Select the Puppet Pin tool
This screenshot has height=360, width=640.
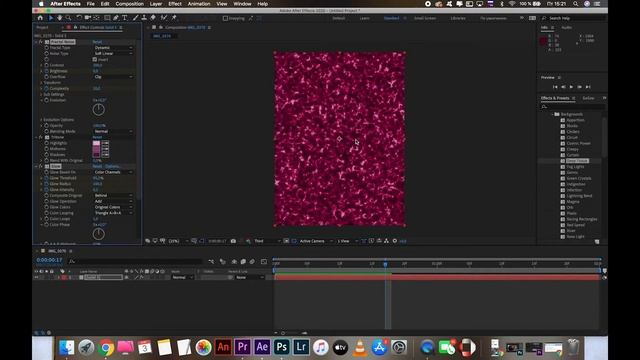pos(174,18)
